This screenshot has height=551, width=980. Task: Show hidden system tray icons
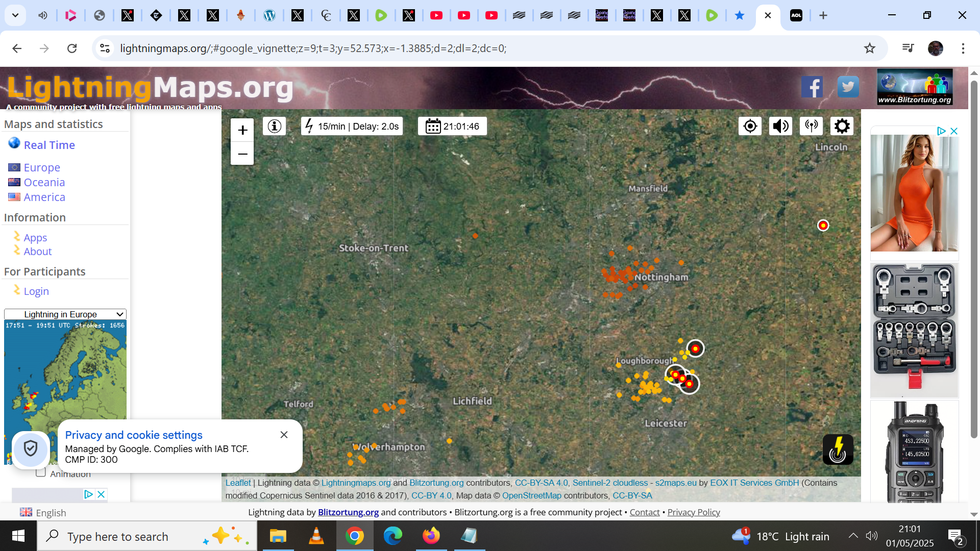coord(853,535)
